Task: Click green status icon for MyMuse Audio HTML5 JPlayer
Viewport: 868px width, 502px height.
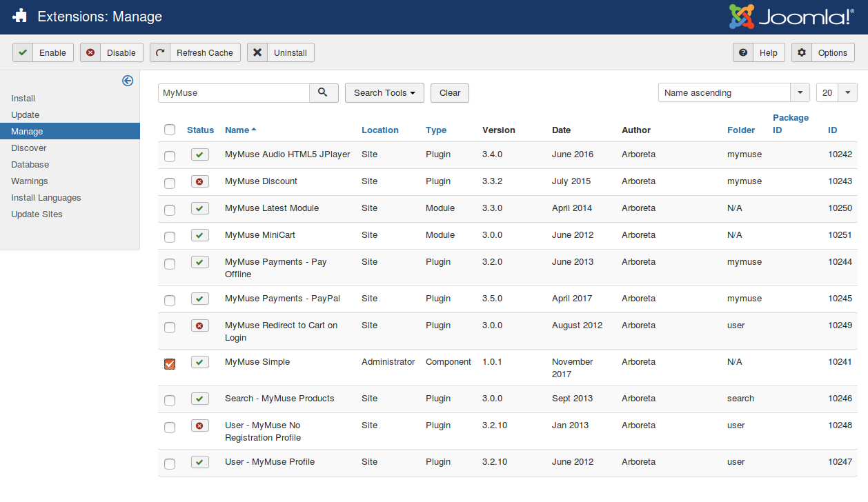Action: coord(199,154)
